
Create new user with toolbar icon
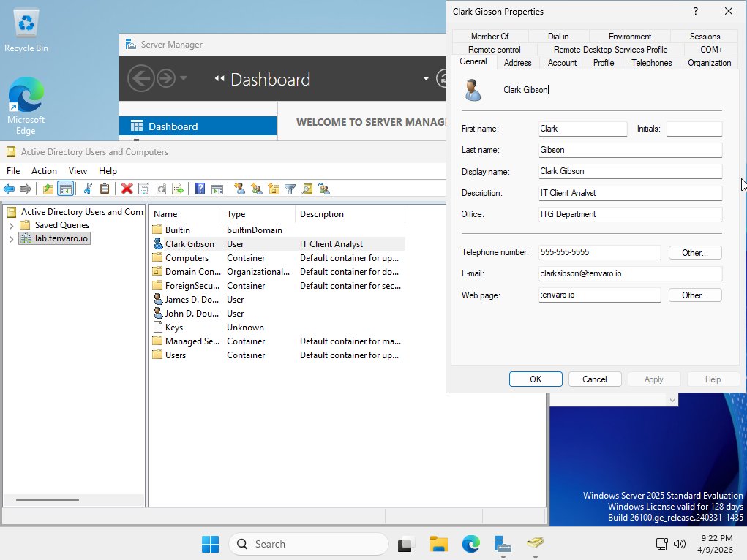(240, 189)
